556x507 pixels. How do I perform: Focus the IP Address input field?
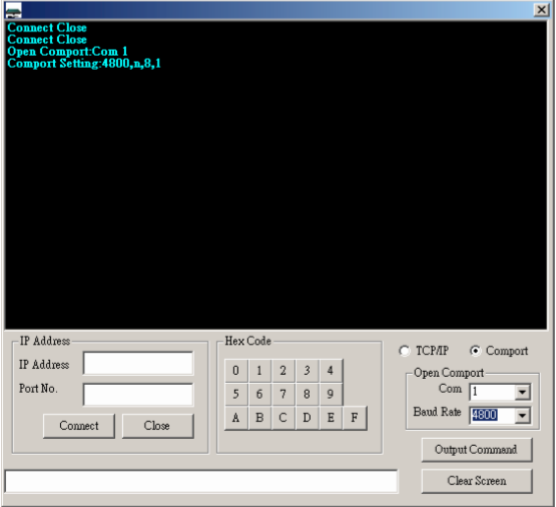[x=138, y=363]
